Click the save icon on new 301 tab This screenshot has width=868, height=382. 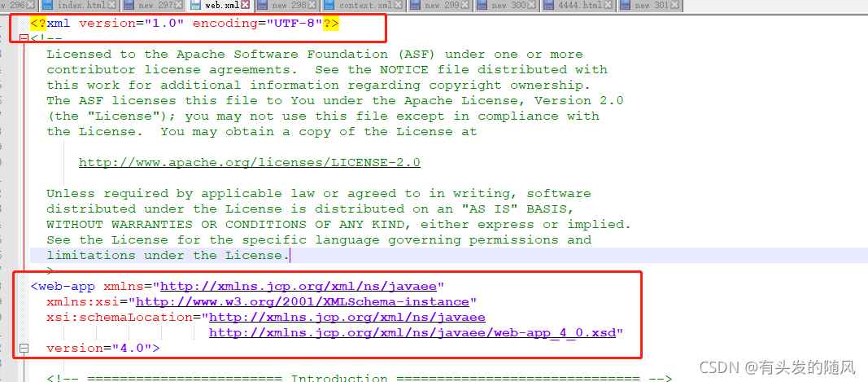point(626,6)
